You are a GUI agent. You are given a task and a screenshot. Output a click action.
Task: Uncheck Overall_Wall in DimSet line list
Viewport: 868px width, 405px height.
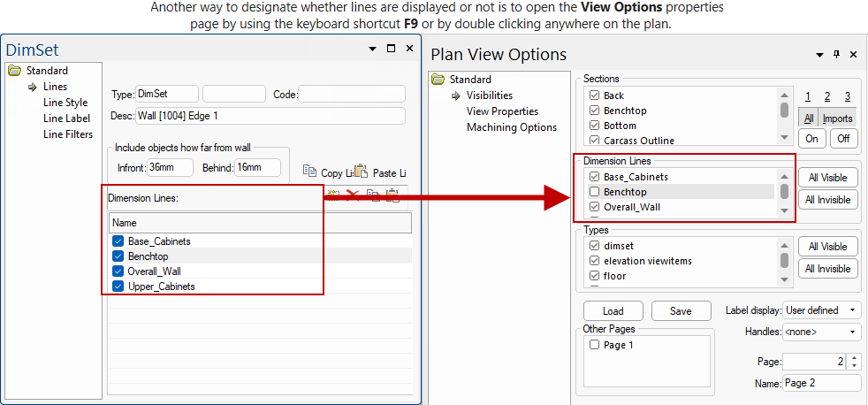[x=118, y=271]
